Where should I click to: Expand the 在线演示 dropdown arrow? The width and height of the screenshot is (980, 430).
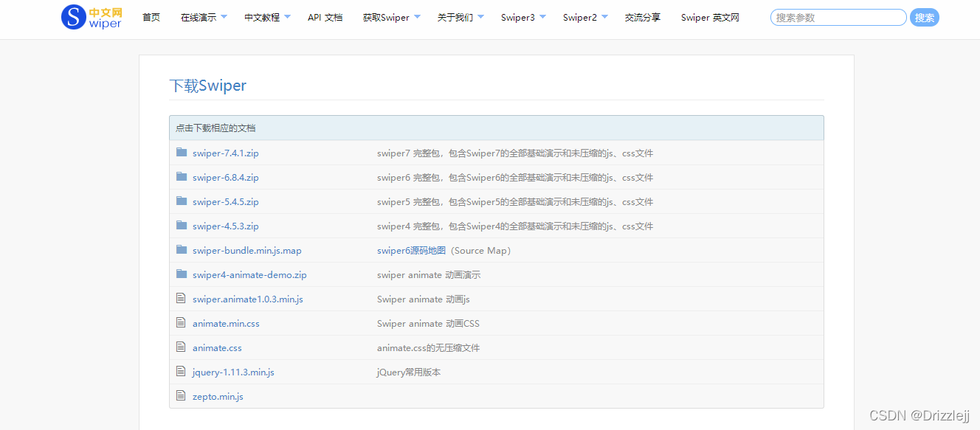point(224,17)
